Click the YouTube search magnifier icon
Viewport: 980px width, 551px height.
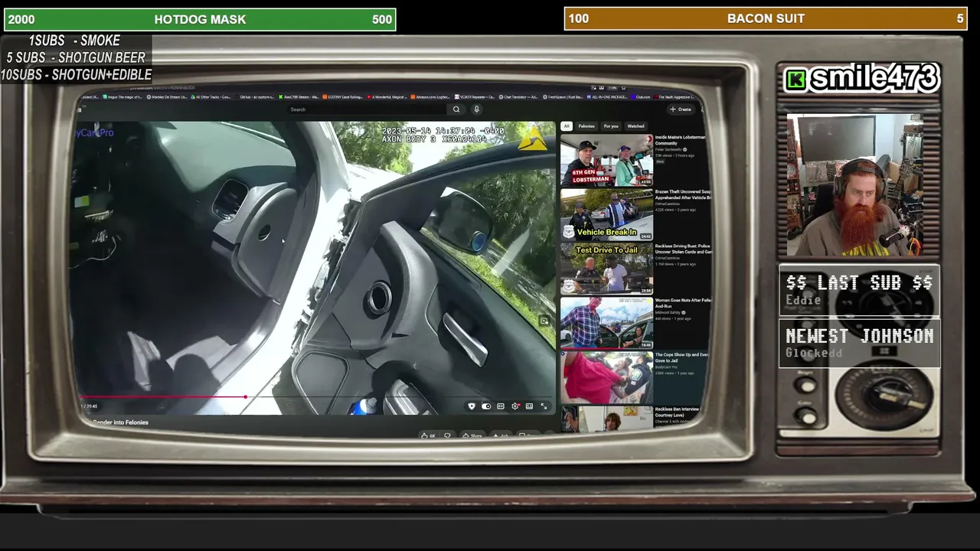tap(456, 109)
